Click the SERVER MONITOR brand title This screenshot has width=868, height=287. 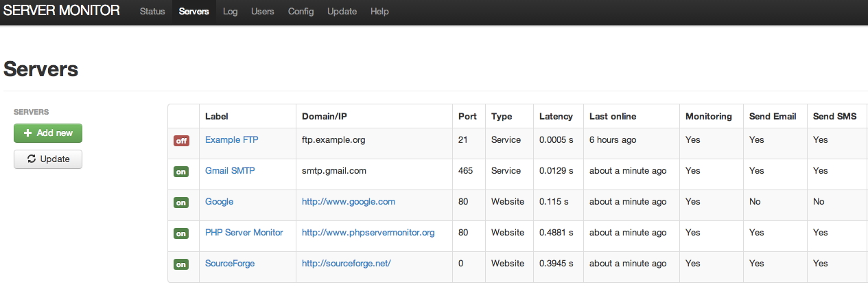(62, 11)
